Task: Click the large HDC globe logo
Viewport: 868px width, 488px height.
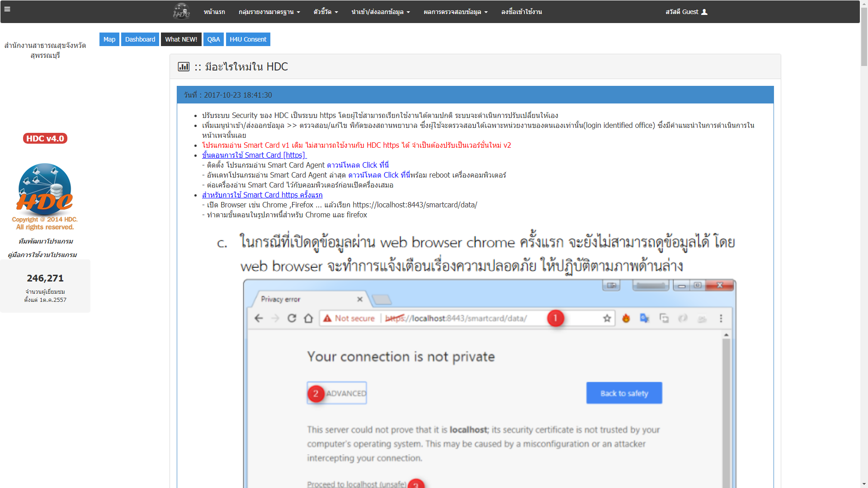Action: click(x=45, y=190)
